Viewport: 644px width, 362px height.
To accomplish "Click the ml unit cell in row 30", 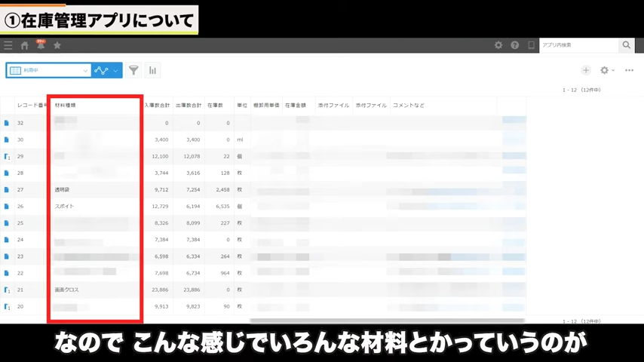I will tap(240, 140).
